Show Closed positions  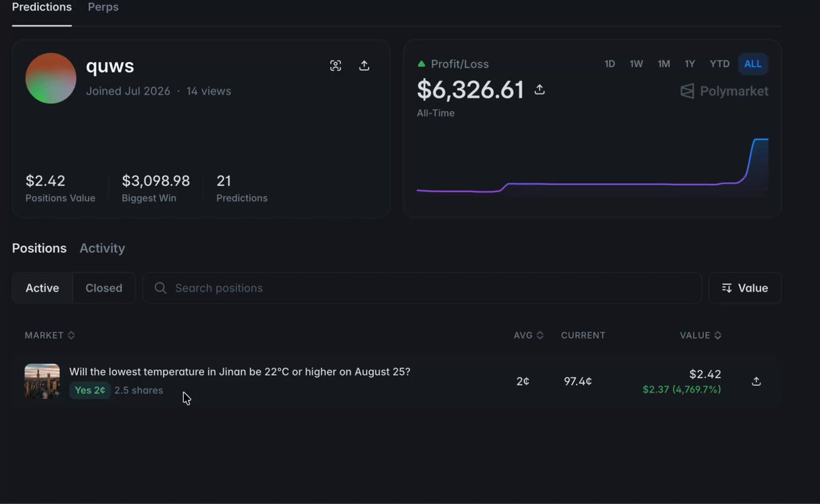[x=104, y=288]
